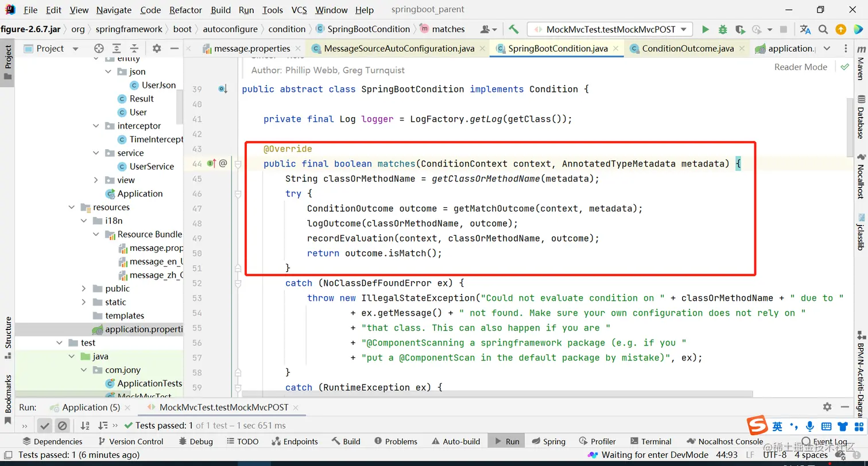Toggle show ignored tests button
The width and height of the screenshot is (868, 466).
(63, 425)
